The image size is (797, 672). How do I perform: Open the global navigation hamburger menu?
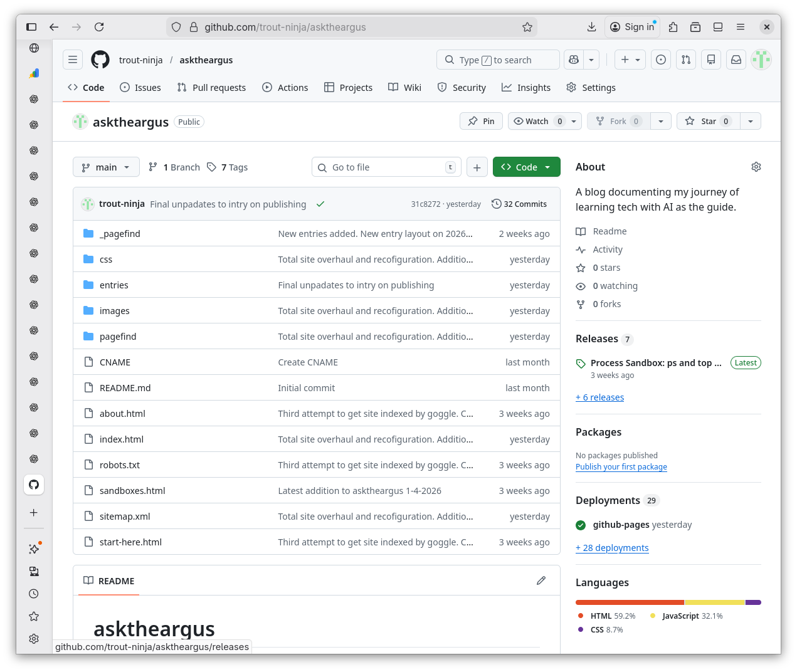[x=73, y=60]
